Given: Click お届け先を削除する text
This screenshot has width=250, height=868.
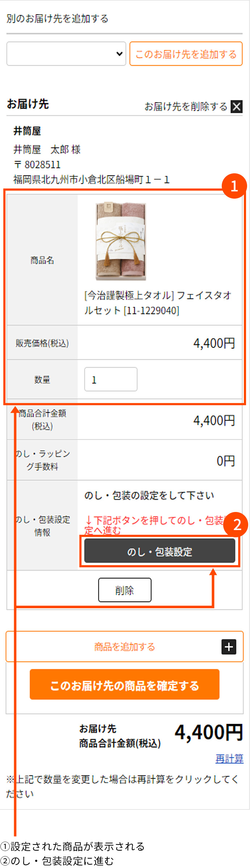Looking at the screenshot, I should pyautogui.click(x=186, y=107).
